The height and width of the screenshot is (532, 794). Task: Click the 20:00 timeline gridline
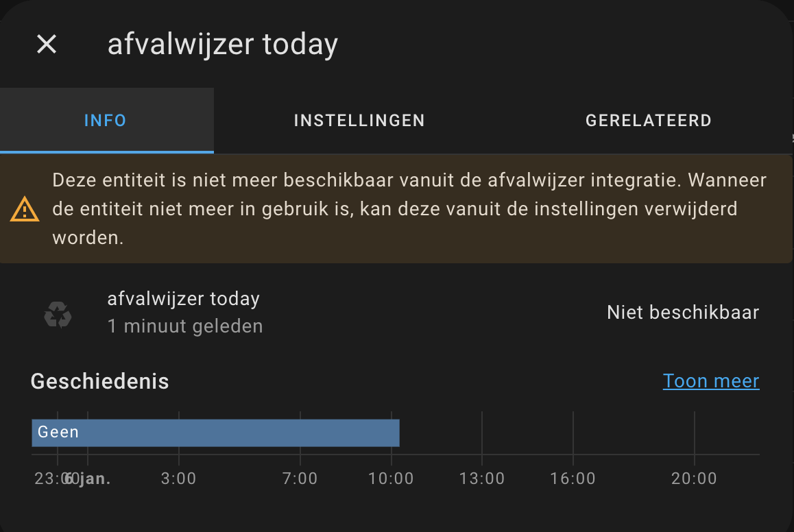[694, 478]
